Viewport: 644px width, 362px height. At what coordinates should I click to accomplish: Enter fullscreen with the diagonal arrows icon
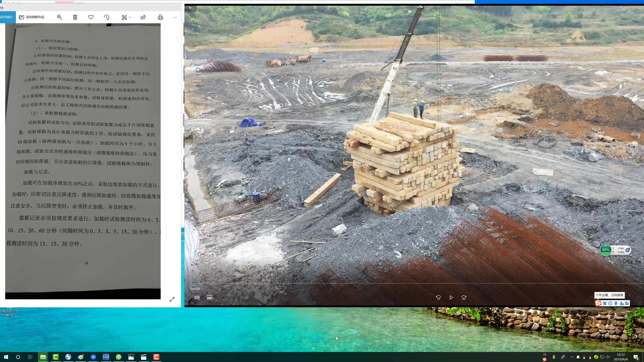(172, 299)
